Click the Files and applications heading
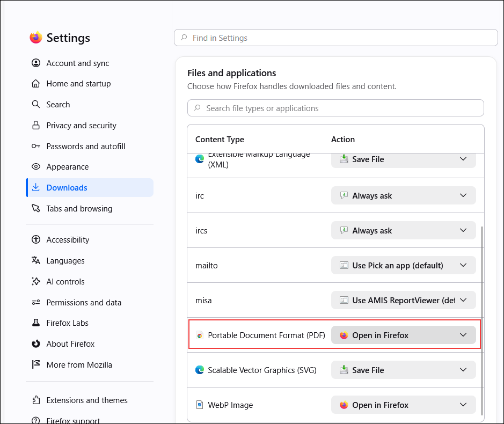The width and height of the screenshot is (504, 424). tap(231, 73)
